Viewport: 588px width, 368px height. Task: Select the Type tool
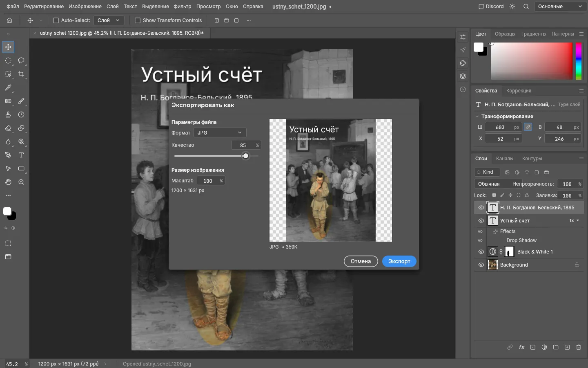point(21,155)
